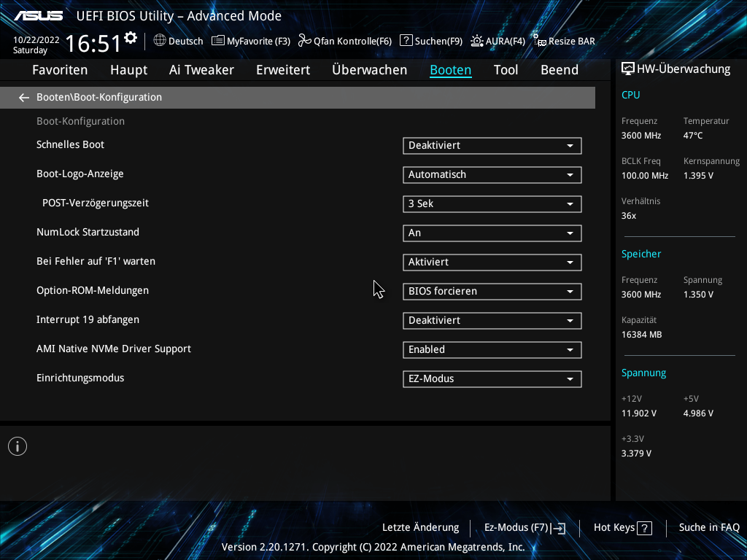The width and height of the screenshot is (747, 560).
Task: Click the NumLock Startzustand label
Action: 88,233
